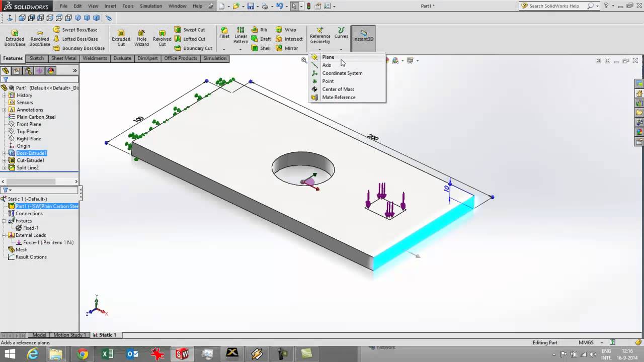Screen dimensions: 644x362
Task: Open the Insert menu
Action: (110, 6)
